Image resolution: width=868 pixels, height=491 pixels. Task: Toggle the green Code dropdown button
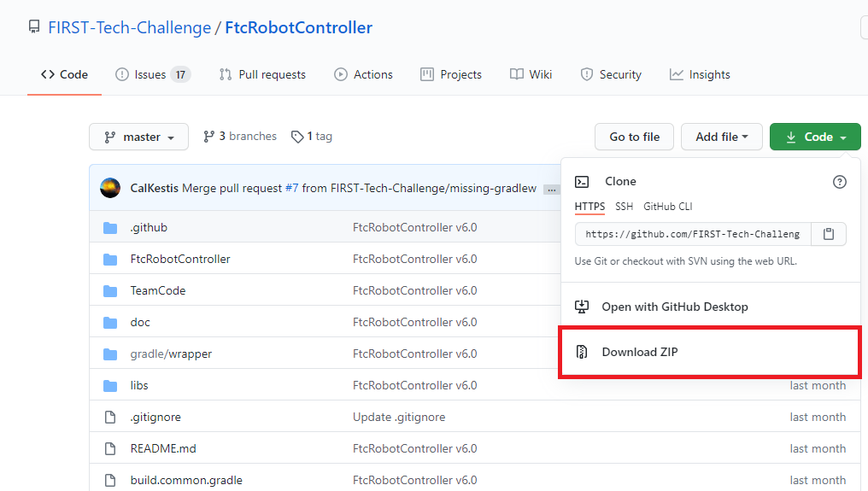(815, 137)
